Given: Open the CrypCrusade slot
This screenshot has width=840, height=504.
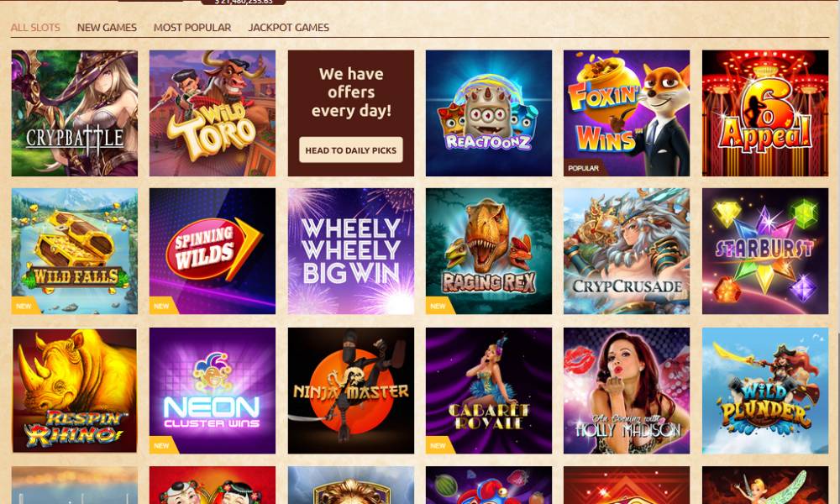Looking at the screenshot, I should coord(627,250).
